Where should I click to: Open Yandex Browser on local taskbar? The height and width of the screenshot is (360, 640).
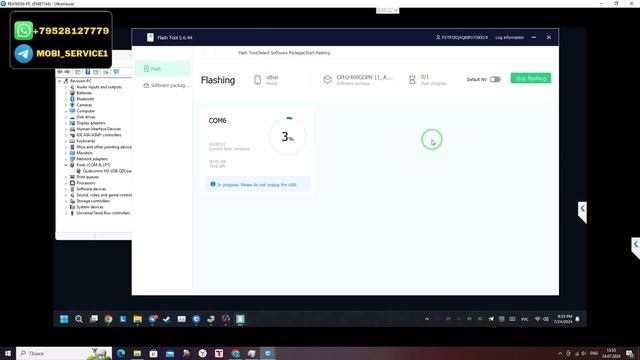202,353
